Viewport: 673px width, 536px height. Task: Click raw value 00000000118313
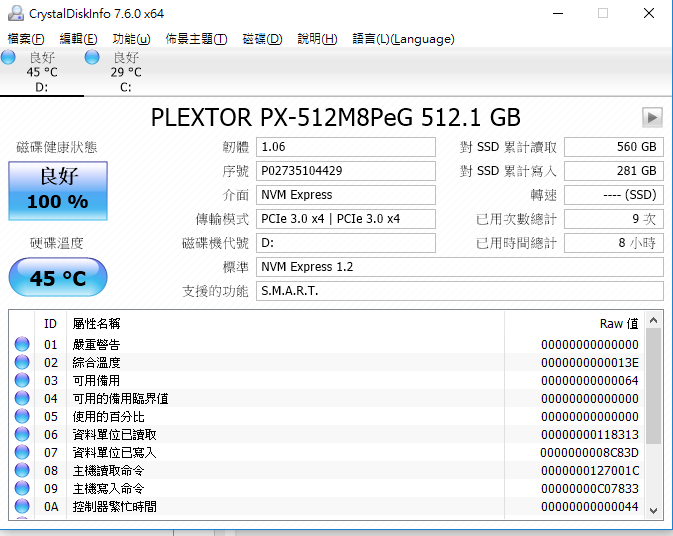point(590,435)
